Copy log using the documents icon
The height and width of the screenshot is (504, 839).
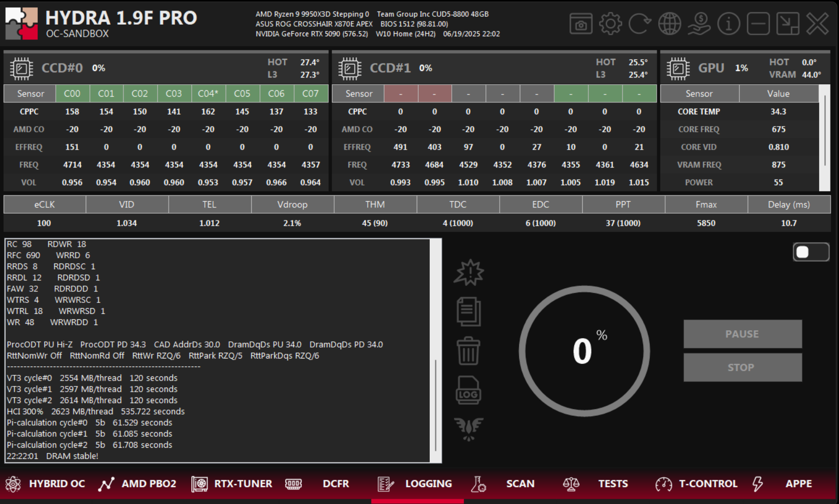click(x=468, y=311)
